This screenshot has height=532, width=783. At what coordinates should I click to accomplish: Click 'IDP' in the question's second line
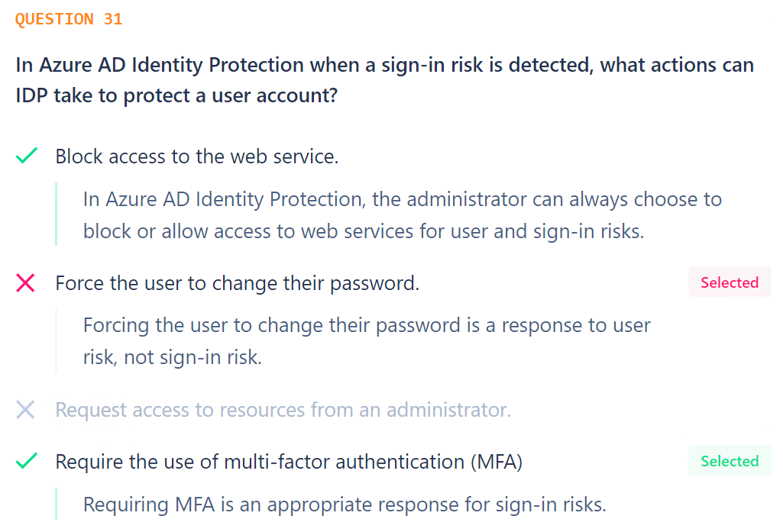click(x=31, y=95)
